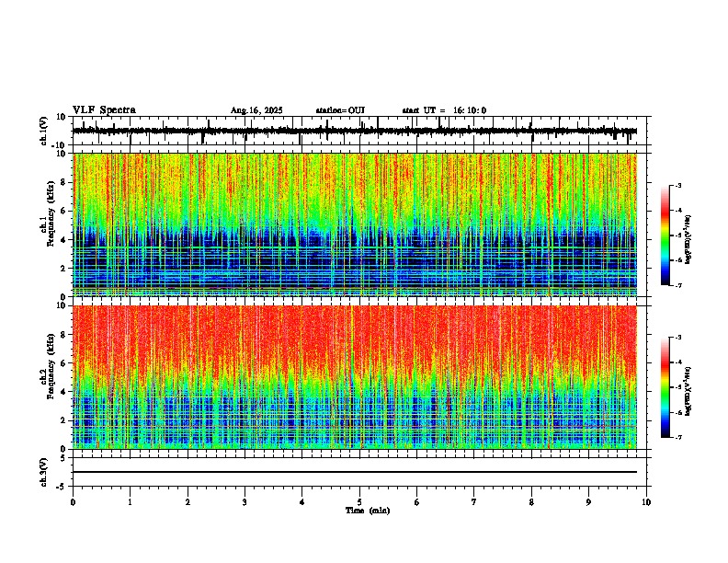728x563 pixels.
Task: Click the ch.2 spectrogram color scale bar
Action: [x=665, y=387]
